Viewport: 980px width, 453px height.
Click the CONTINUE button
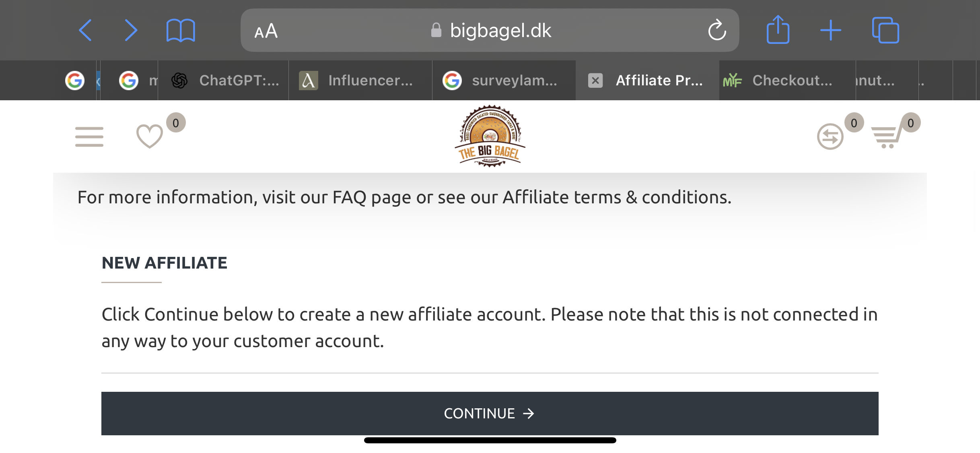490,414
